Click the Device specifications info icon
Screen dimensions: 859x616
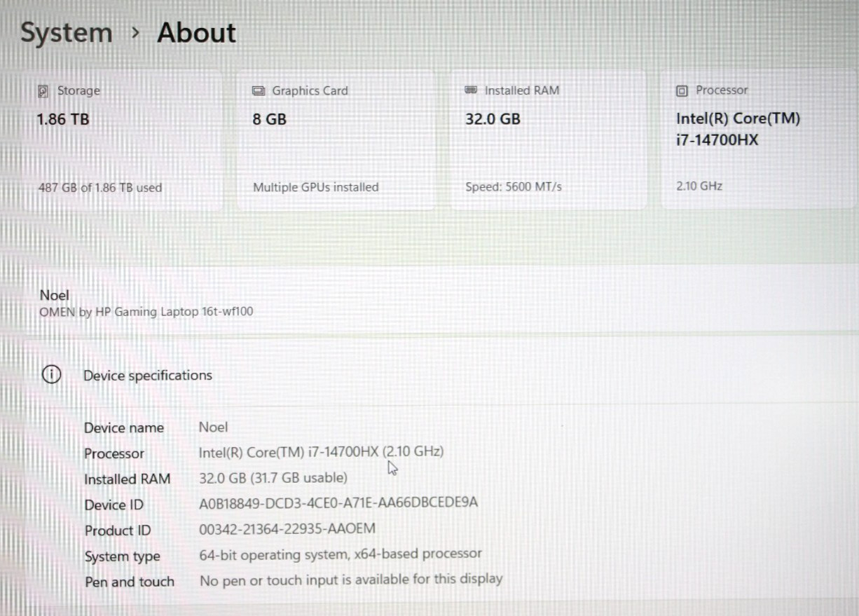coord(52,375)
